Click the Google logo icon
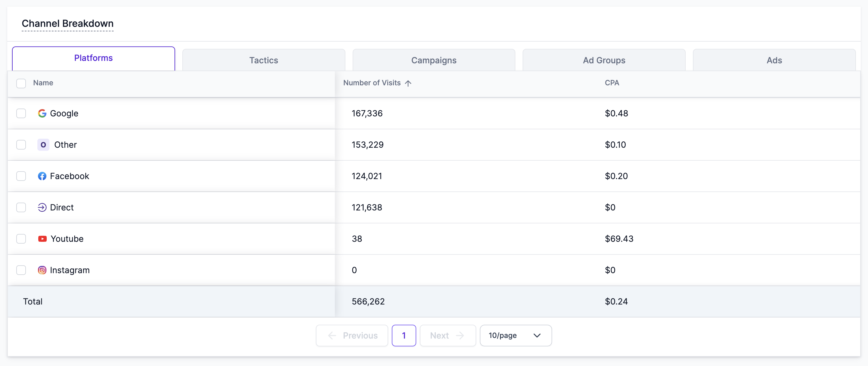The width and height of the screenshot is (868, 366). [x=42, y=113]
